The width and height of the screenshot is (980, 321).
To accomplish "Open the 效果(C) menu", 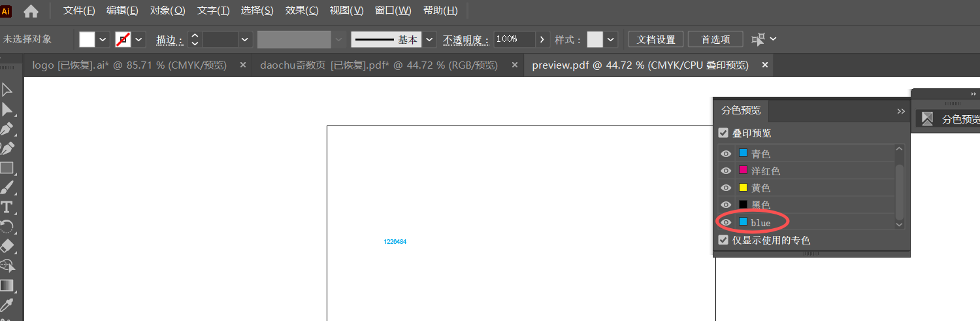I will pyautogui.click(x=302, y=10).
